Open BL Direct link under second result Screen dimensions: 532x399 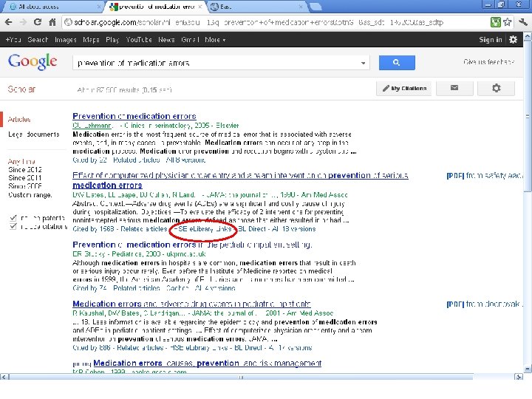point(252,229)
